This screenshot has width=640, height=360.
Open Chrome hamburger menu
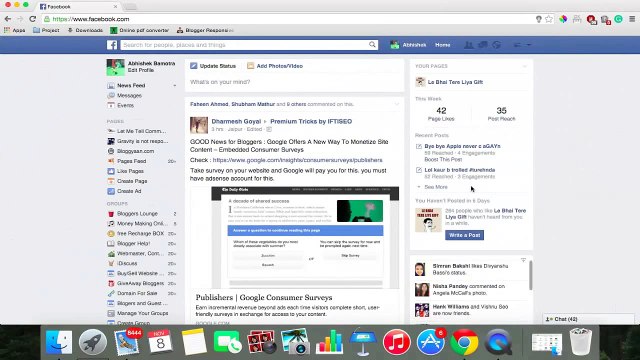click(632, 19)
